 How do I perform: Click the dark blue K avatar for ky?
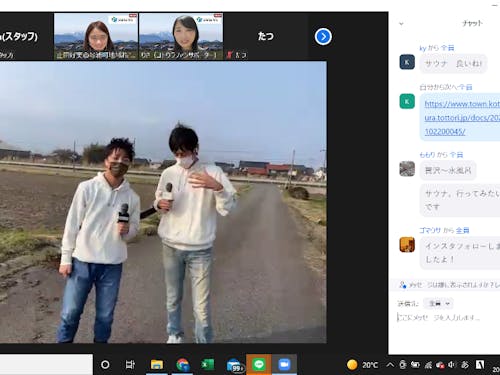pyautogui.click(x=407, y=62)
